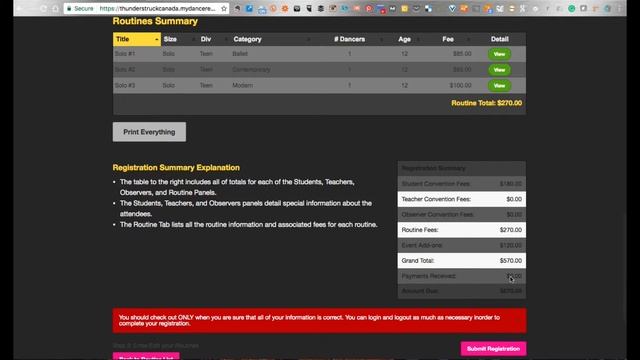Sort routines by the Category column

[x=271, y=39]
